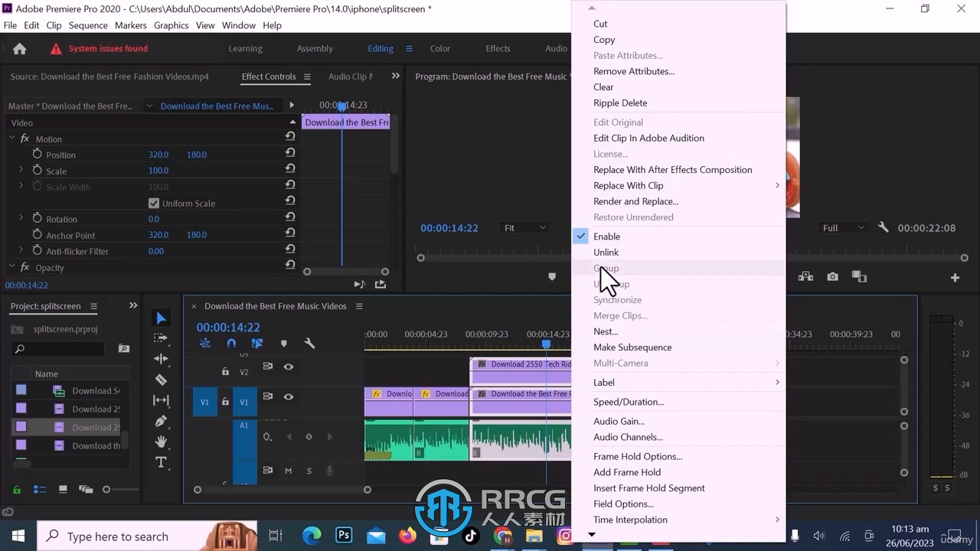This screenshot has height=551, width=980.
Task: Click the Export Frame camera icon
Action: pyautogui.click(x=832, y=277)
